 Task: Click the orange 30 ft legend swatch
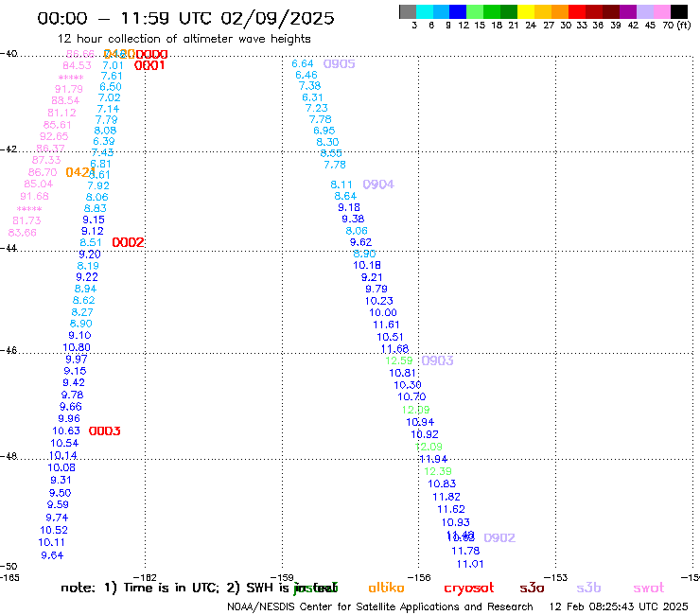pos(559,11)
